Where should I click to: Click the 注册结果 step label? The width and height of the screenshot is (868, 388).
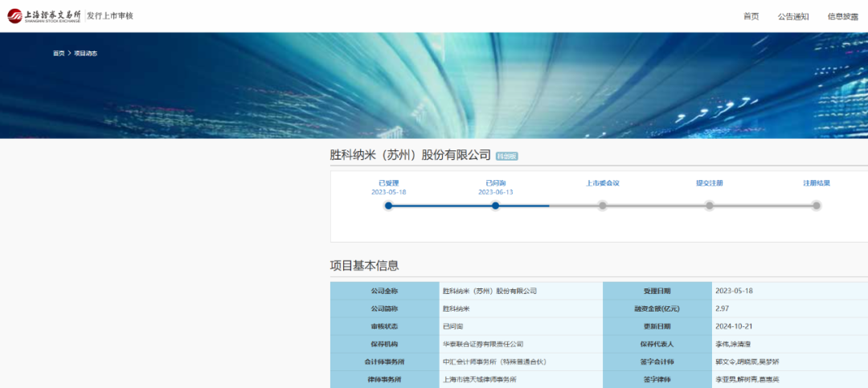[x=817, y=183]
